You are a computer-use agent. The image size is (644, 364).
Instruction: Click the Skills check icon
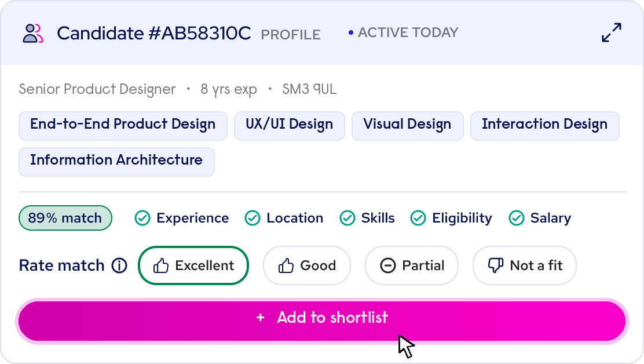[347, 218]
